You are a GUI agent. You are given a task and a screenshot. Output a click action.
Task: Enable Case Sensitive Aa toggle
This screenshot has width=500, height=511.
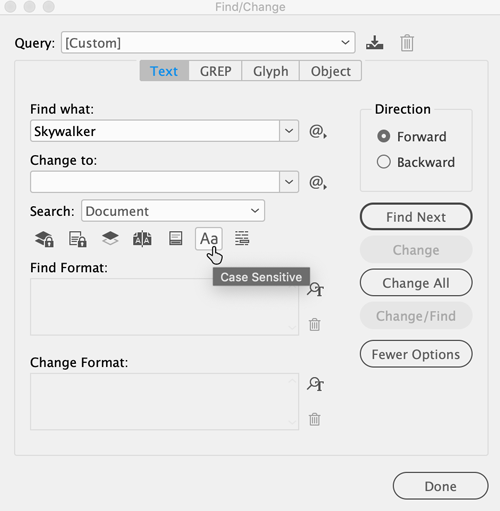coord(209,239)
